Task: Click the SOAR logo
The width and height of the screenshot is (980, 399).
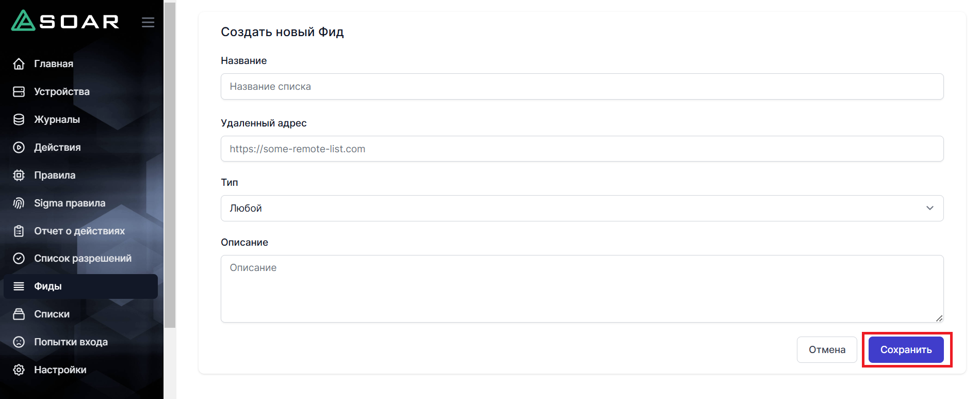Action: pos(66,21)
